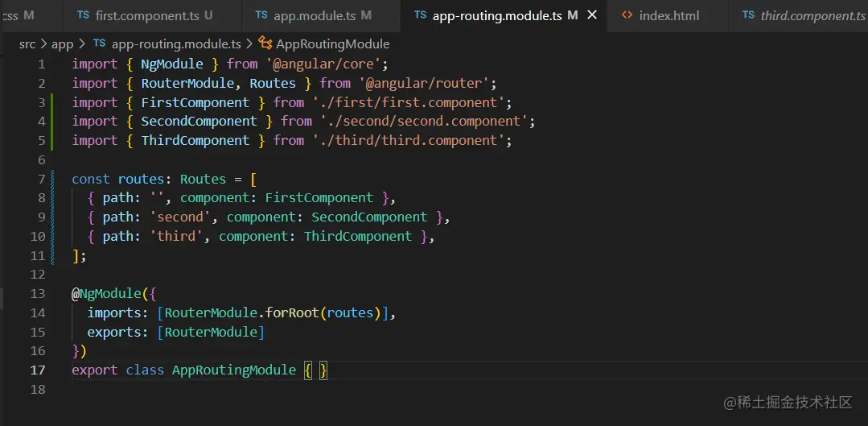The image size is (868, 426).
Task: Click the class symbol icon in breadcrumb
Action: [265, 43]
